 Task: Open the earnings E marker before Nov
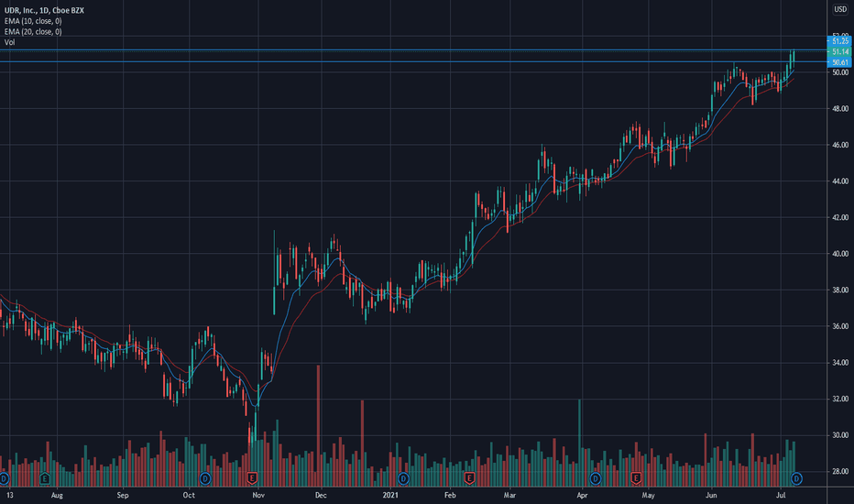pos(252,479)
